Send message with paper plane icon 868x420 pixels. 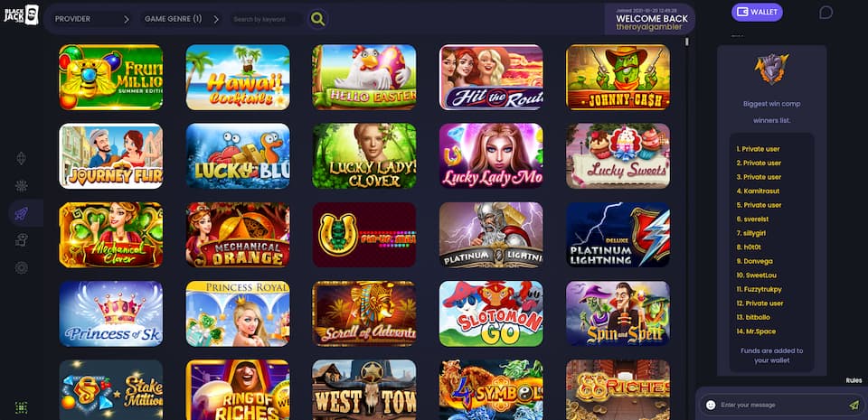pos(854,405)
